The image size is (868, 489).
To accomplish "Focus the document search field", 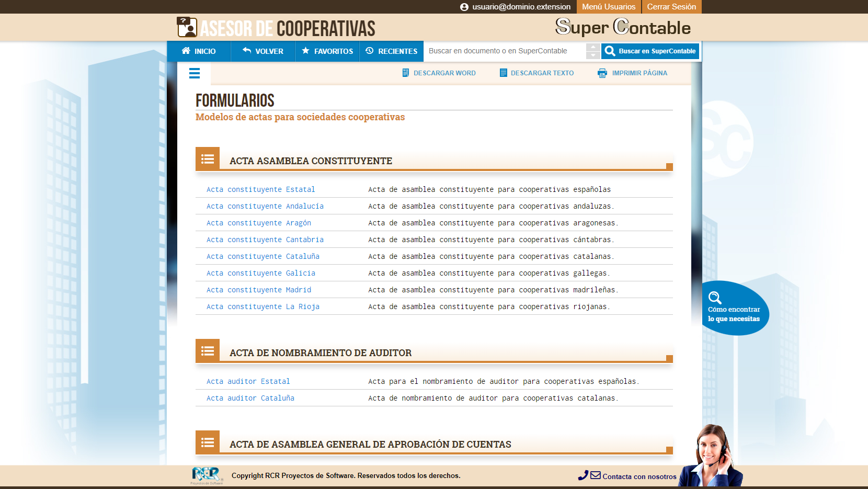I will [505, 51].
